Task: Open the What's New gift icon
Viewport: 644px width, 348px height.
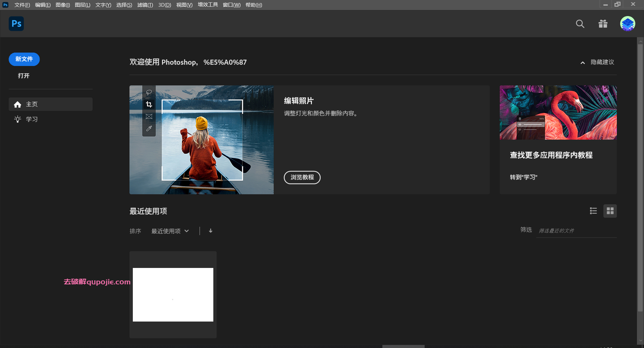Action: coord(603,24)
